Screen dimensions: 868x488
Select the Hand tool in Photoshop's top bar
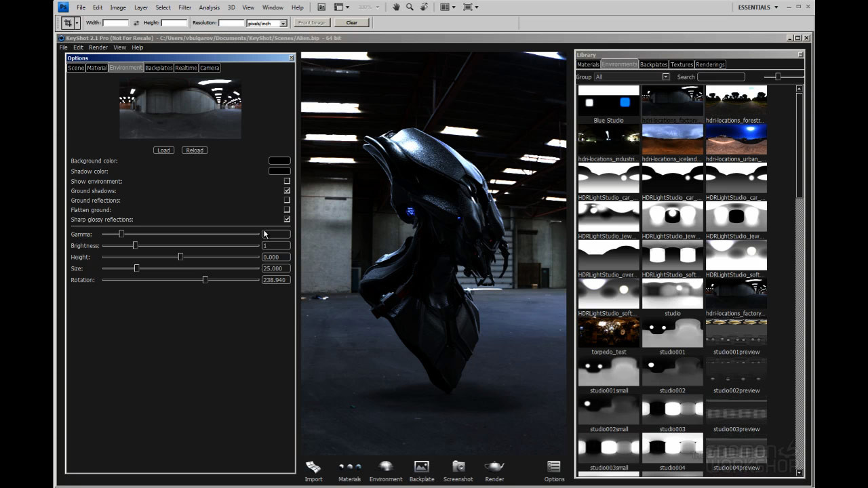click(x=396, y=7)
